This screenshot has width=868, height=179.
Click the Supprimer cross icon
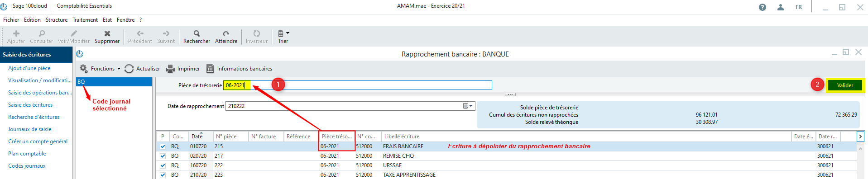pyautogui.click(x=107, y=33)
